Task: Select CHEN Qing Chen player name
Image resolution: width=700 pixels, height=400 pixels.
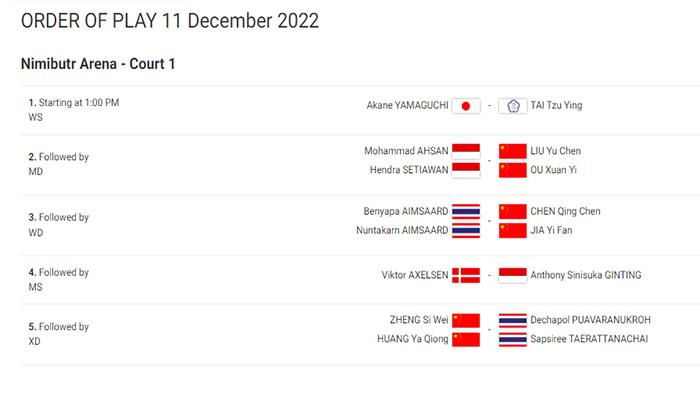Action: [566, 212]
